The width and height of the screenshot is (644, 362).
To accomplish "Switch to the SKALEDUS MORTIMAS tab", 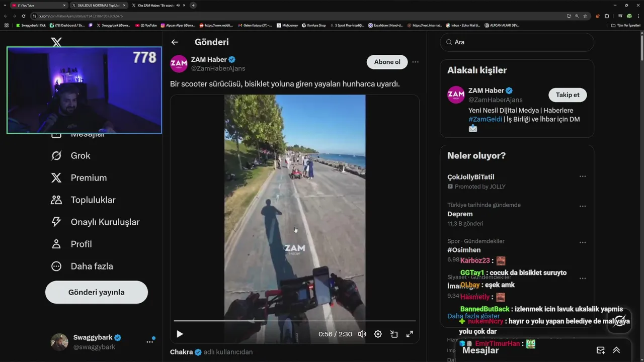I will click(x=98, y=5).
